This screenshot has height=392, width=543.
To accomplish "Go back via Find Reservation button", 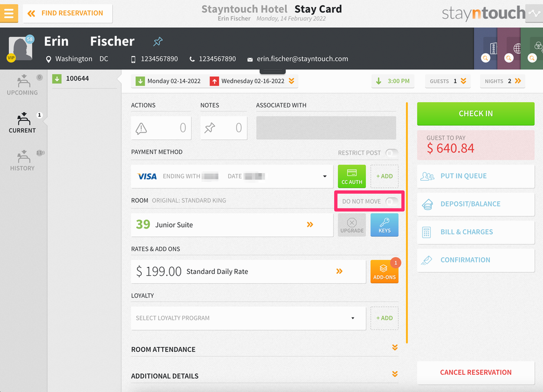I will click(67, 13).
